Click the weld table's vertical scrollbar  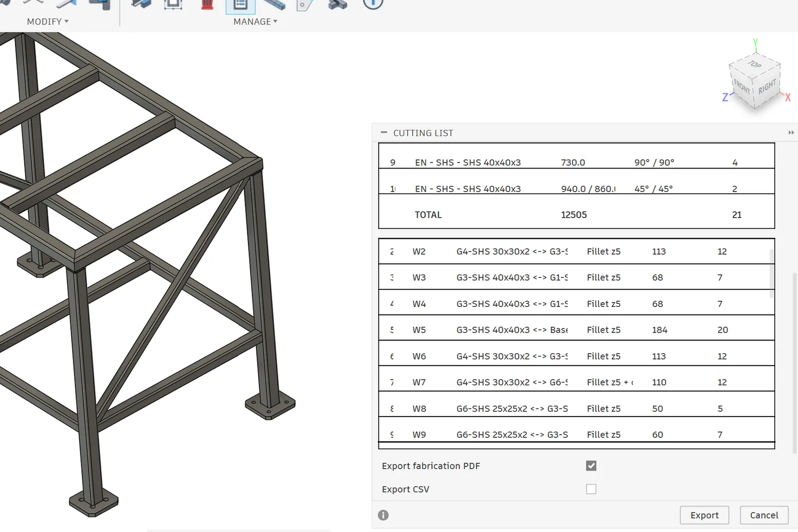click(x=772, y=273)
